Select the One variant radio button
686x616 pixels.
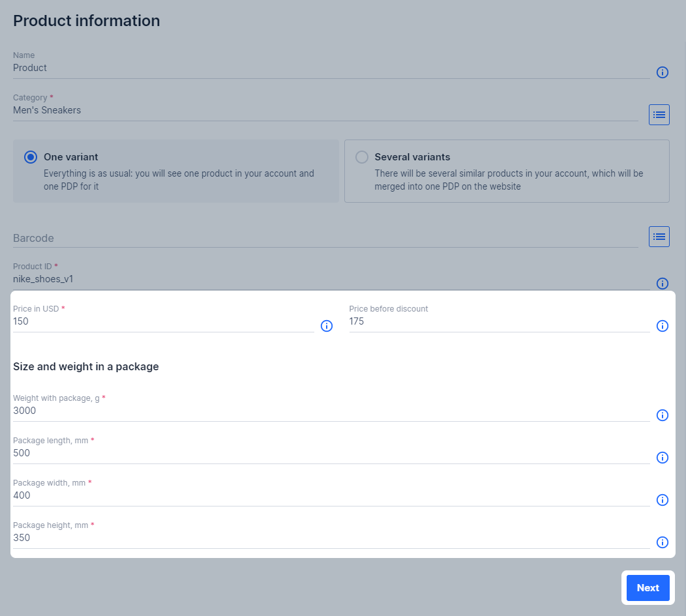tap(31, 157)
